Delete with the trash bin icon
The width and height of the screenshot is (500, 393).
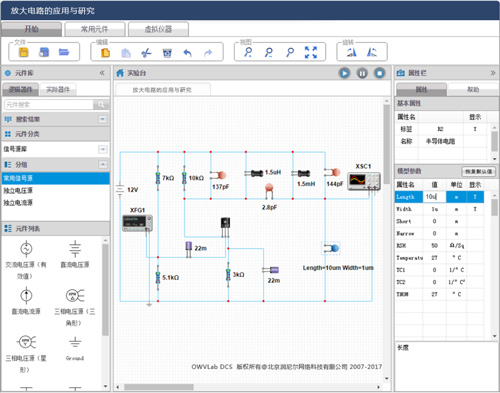coord(167,53)
